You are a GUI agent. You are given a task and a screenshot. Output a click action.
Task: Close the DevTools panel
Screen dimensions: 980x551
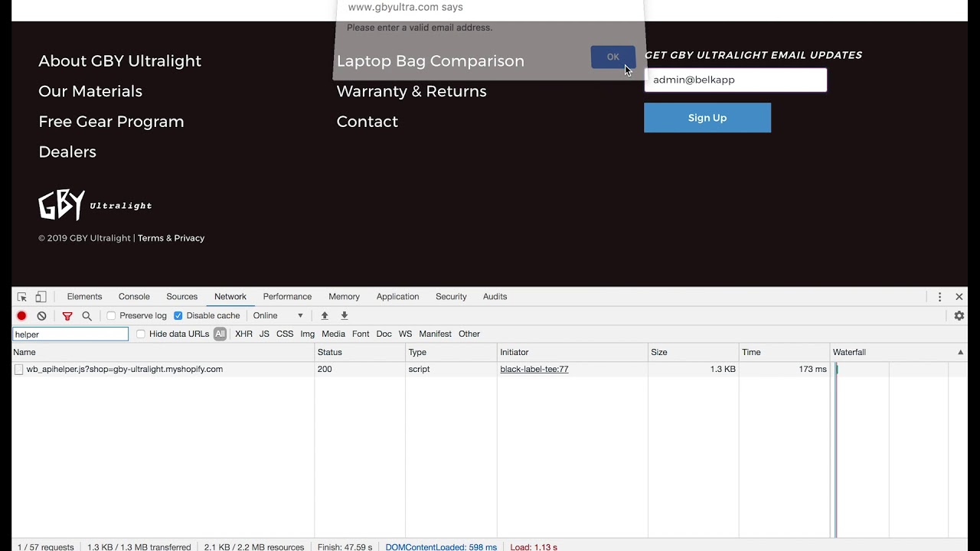[x=959, y=297]
